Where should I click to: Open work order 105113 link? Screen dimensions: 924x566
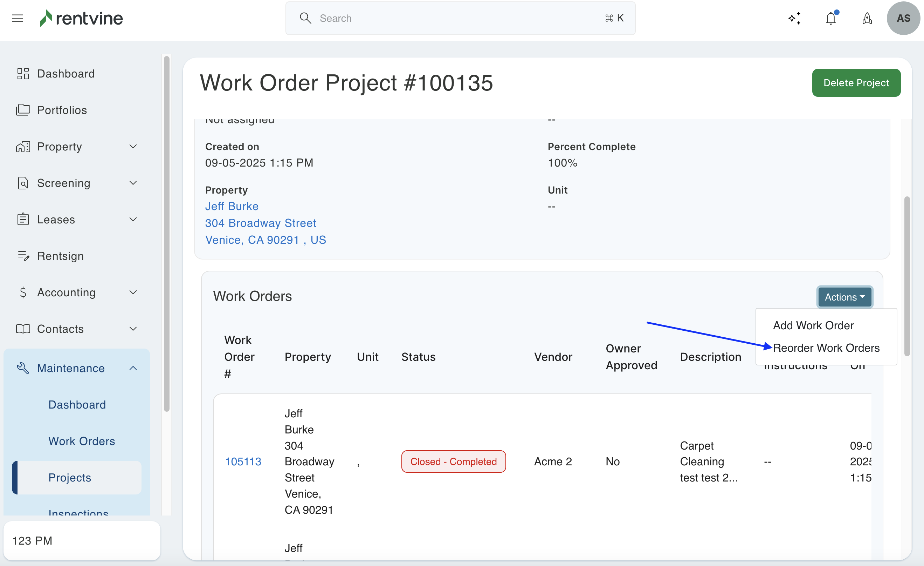click(243, 461)
